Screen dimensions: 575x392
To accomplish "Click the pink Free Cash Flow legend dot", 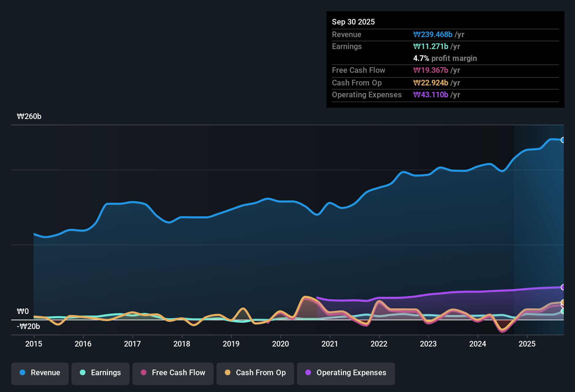I will 143,373.
